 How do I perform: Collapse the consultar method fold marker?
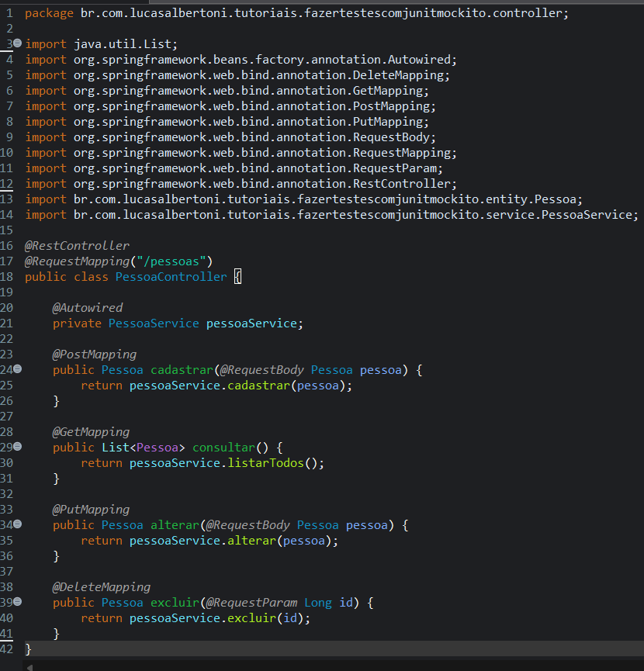tap(17, 448)
